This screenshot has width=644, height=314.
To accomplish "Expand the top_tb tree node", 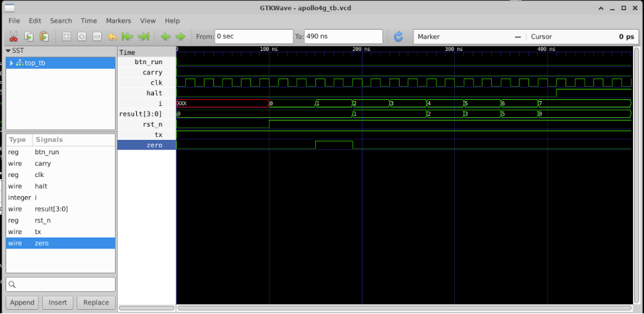I will coord(11,63).
